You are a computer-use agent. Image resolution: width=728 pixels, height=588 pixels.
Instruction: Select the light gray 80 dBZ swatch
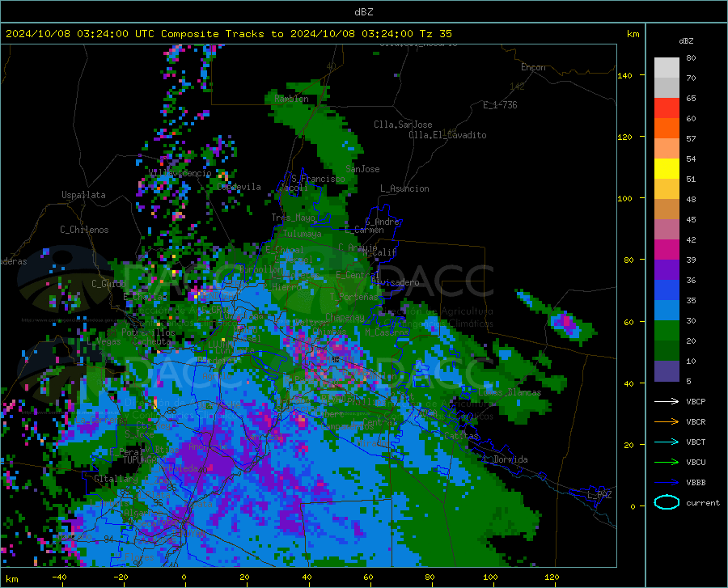[667, 68]
